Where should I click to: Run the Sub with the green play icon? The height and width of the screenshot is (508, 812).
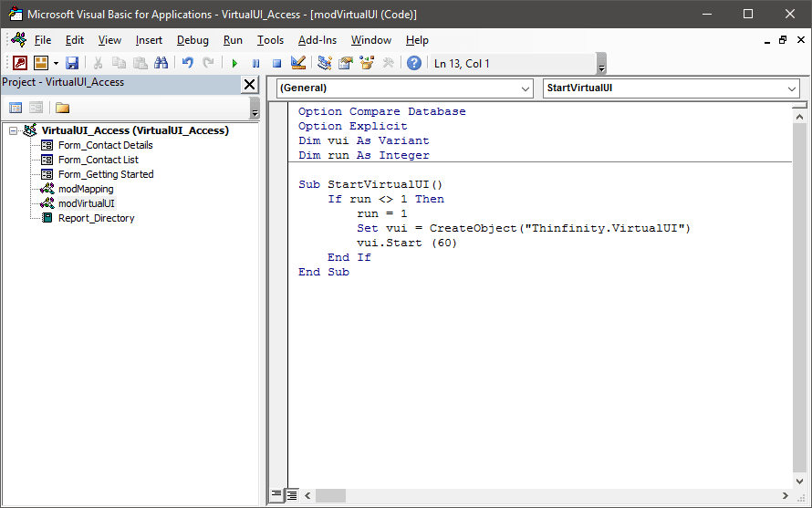(234, 63)
